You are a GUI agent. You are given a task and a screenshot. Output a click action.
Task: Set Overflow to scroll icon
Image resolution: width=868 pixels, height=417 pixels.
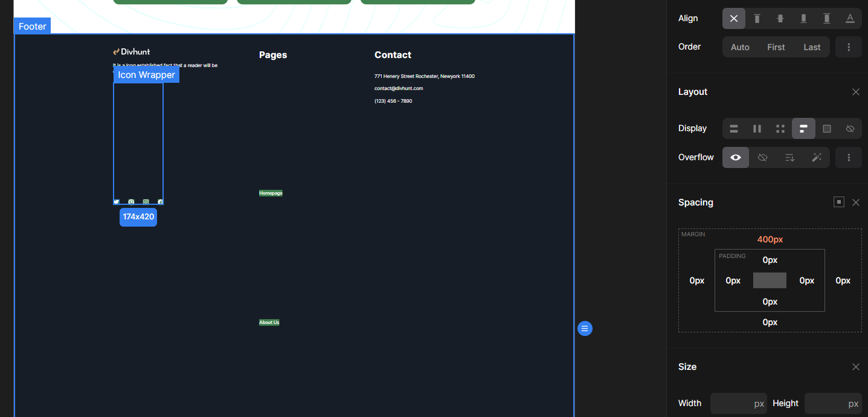point(789,157)
